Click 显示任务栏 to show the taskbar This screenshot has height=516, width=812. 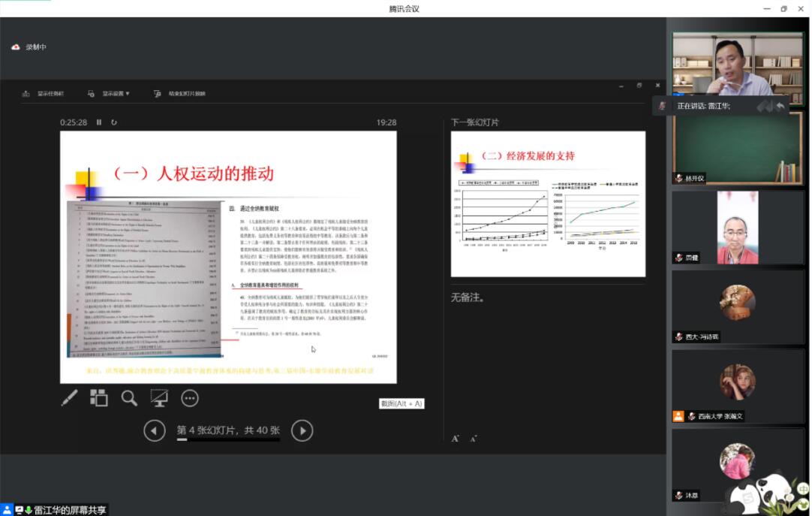tap(45, 94)
